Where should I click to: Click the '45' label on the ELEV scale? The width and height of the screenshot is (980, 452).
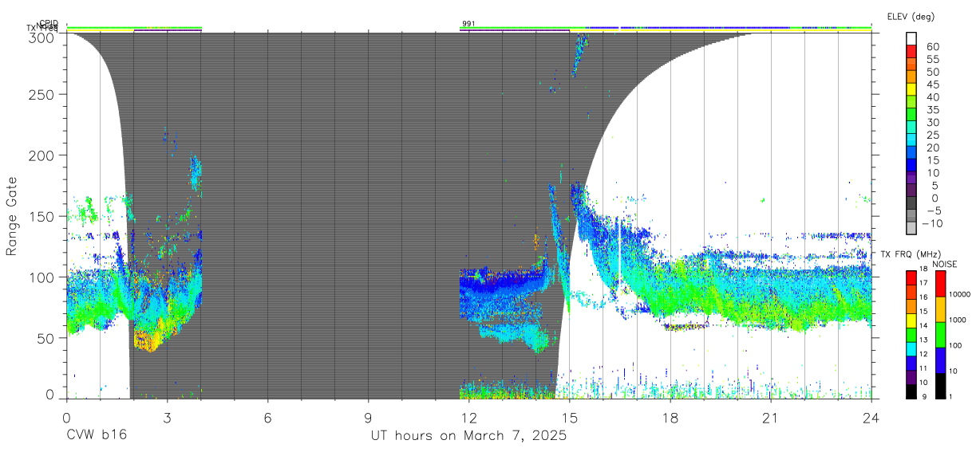click(x=932, y=85)
